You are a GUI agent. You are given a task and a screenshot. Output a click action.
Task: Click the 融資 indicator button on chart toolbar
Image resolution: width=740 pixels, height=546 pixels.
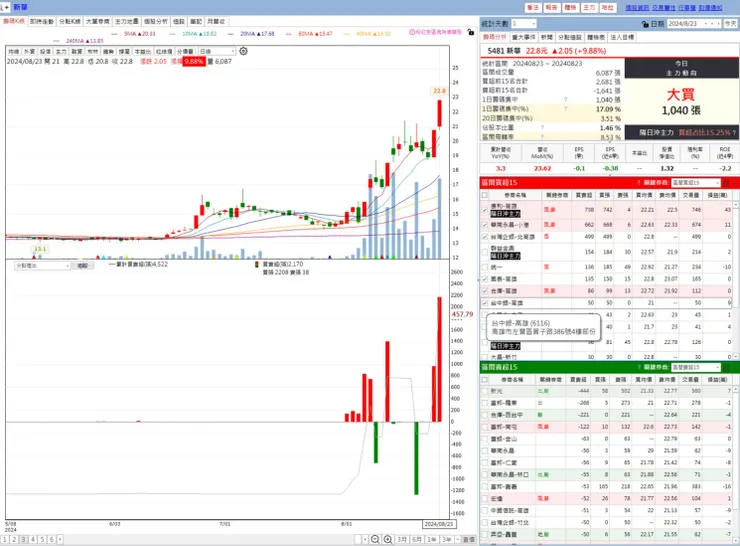point(77,51)
